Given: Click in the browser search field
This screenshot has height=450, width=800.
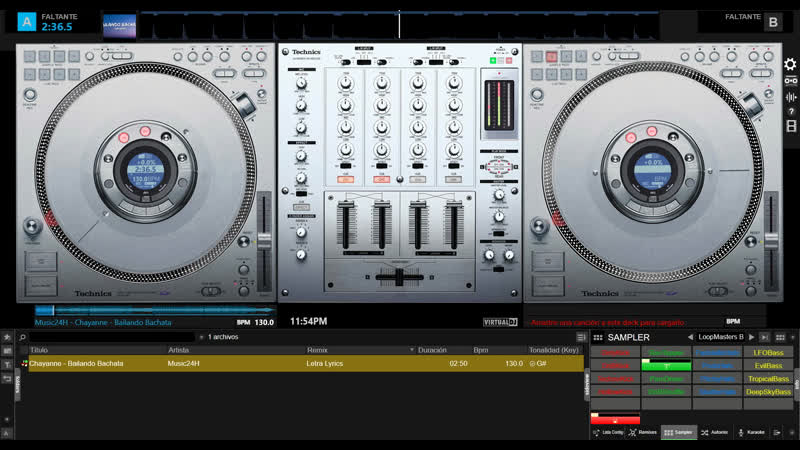Looking at the screenshot, I should (x=112, y=337).
